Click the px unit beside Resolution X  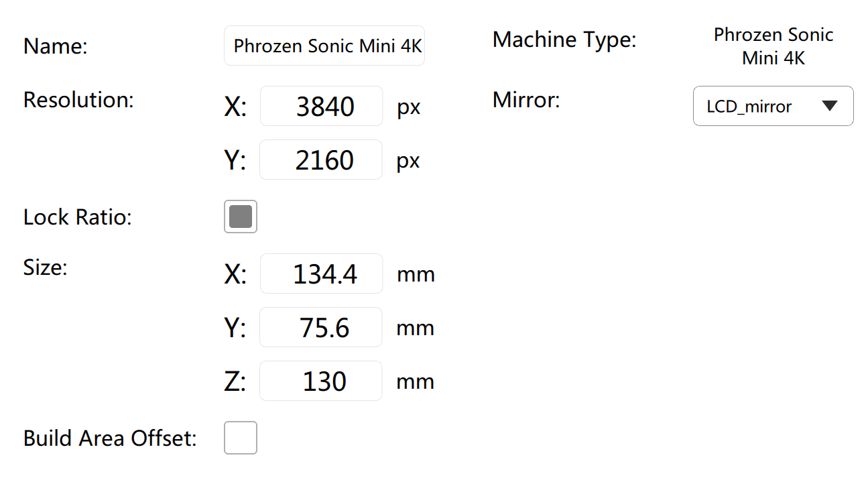click(409, 107)
